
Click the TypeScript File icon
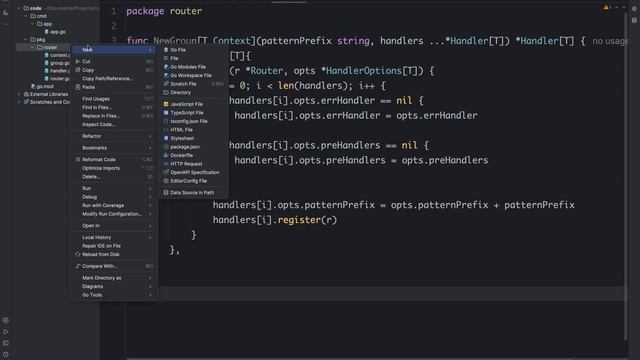click(x=166, y=113)
